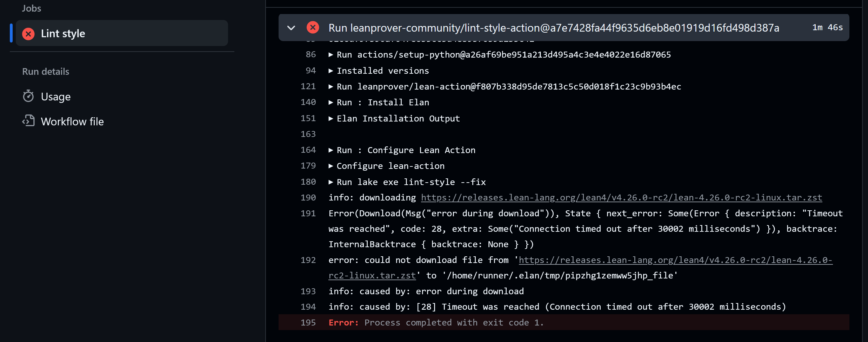This screenshot has height=342, width=868.
Task: Open the lean-4.26.0-rc2 download link on line 190
Action: pos(621,198)
